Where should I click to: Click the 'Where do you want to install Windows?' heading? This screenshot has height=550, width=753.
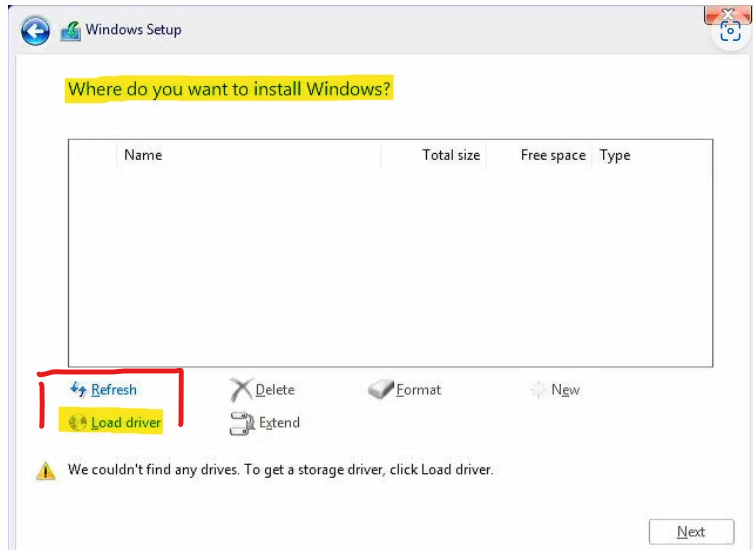[x=229, y=89]
